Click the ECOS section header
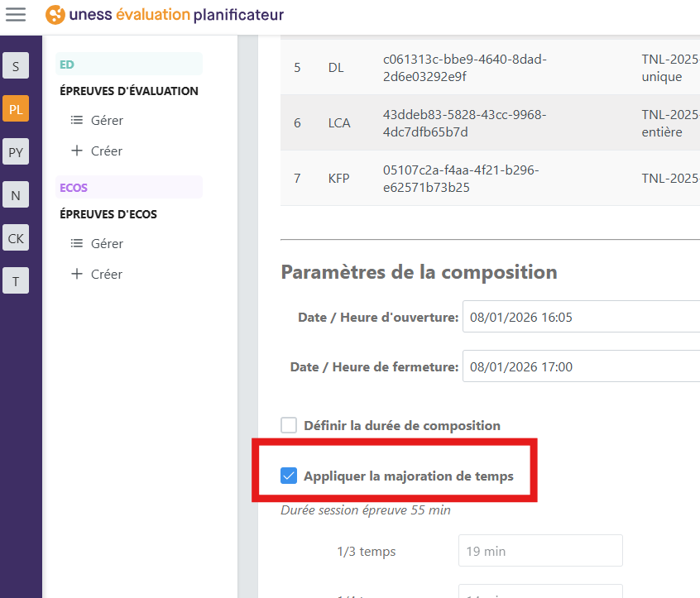700x598 pixels. (x=128, y=188)
